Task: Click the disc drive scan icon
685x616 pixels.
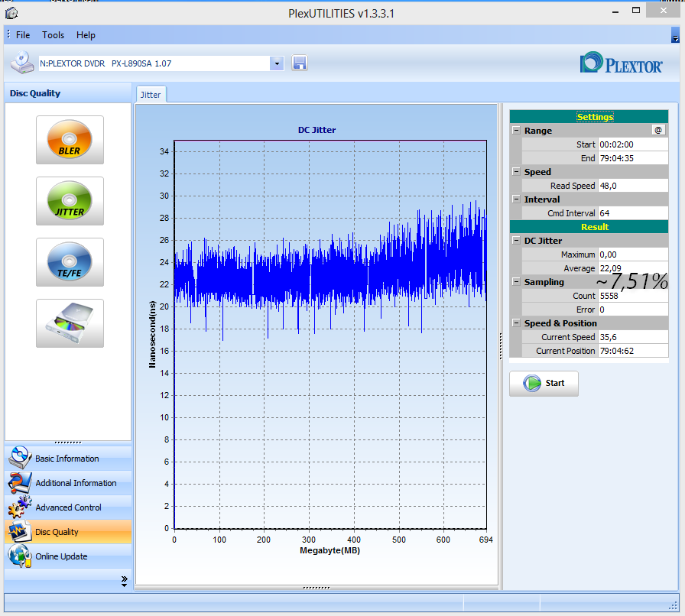Action: click(70, 323)
